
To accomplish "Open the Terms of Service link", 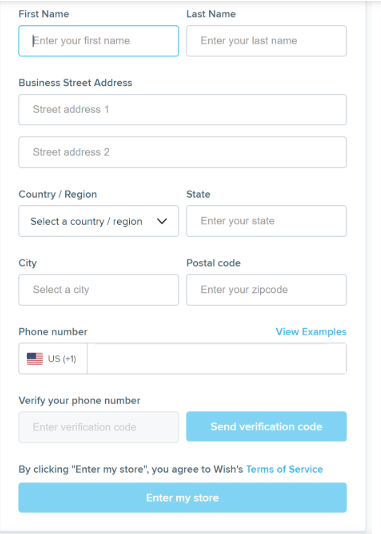I will point(284,469).
